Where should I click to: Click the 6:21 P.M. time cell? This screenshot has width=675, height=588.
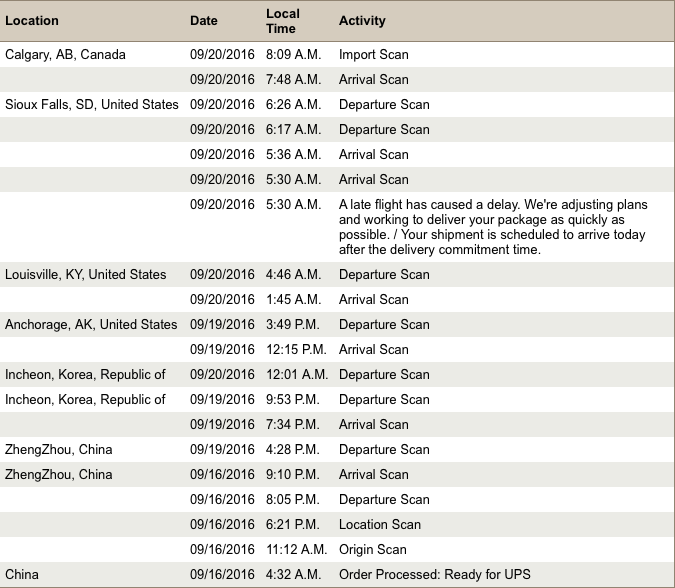click(293, 524)
